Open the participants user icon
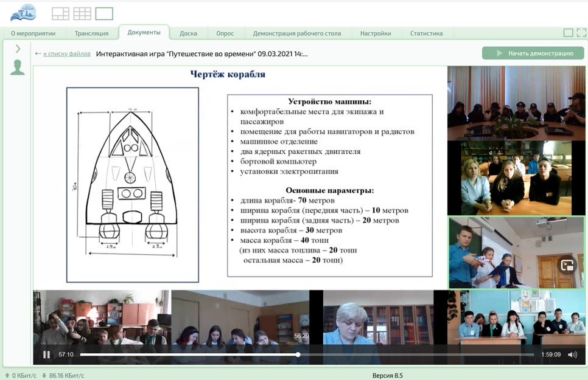The image size is (588, 380). 18,67
